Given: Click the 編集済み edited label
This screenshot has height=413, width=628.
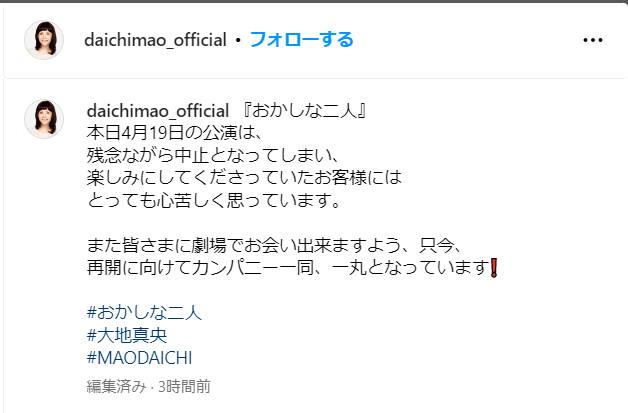Looking at the screenshot, I should 117,387.
